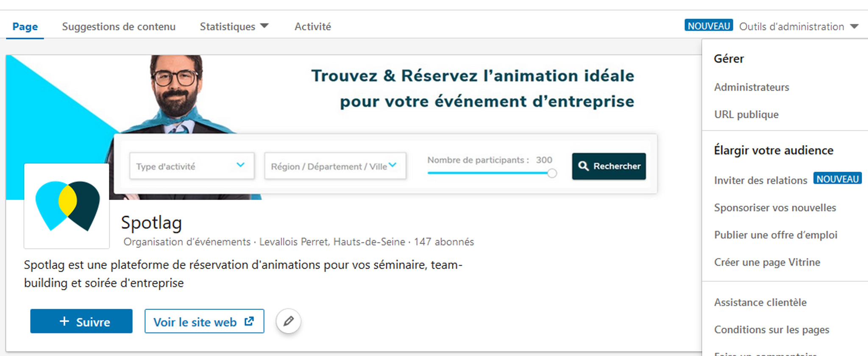
Task: Choose Créer une page Vitrine
Action: [767, 262]
